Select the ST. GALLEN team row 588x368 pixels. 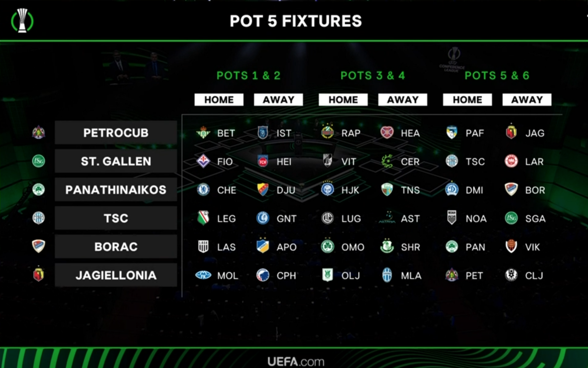pyautogui.click(x=116, y=161)
